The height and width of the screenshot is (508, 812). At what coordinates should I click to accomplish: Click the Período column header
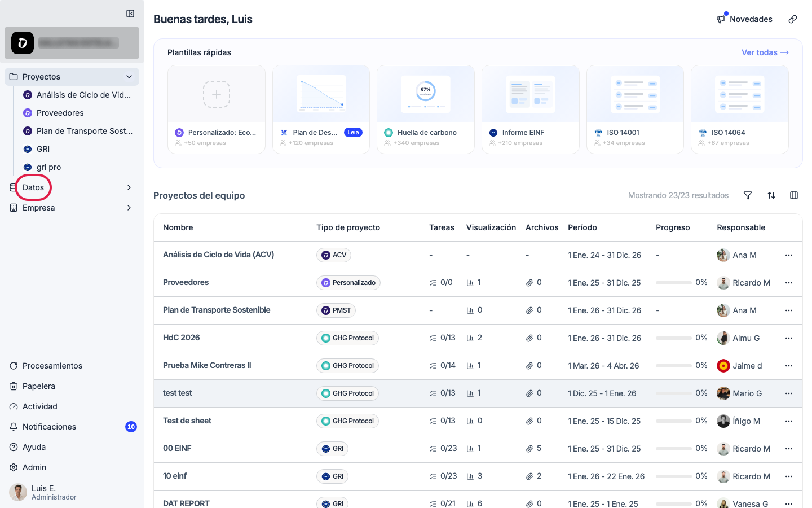coord(582,227)
